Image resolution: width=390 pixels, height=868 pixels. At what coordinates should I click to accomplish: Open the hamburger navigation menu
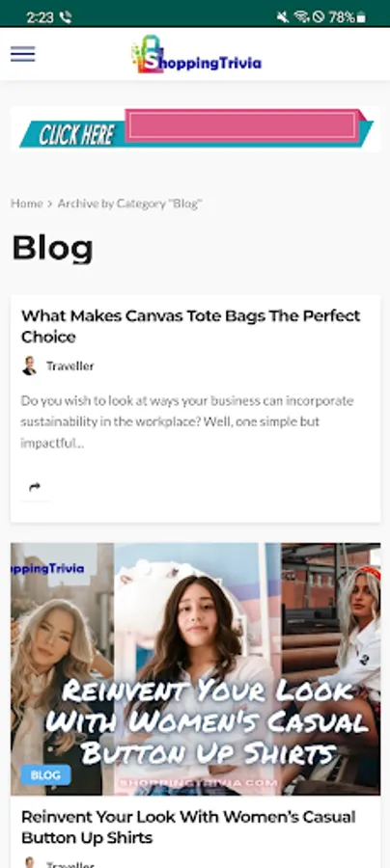coord(23,54)
